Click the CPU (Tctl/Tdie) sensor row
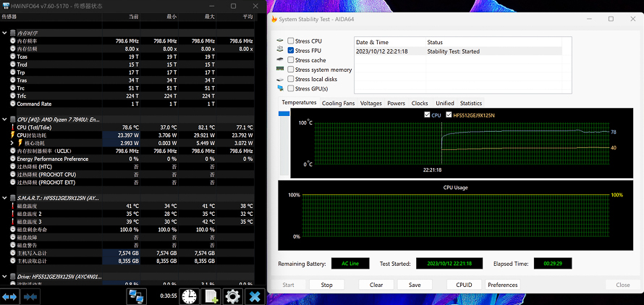The height and width of the screenshot is (305, 644). pos(127,128)
